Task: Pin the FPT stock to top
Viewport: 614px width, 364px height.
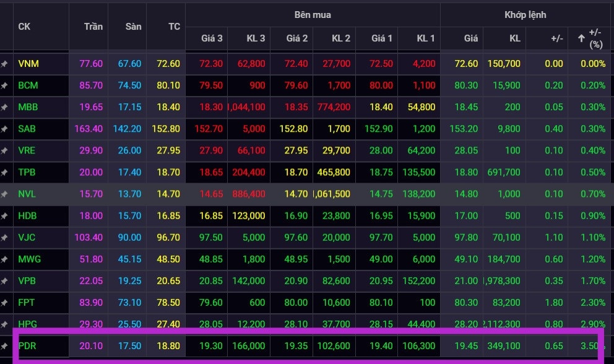Action: (4, 302)
